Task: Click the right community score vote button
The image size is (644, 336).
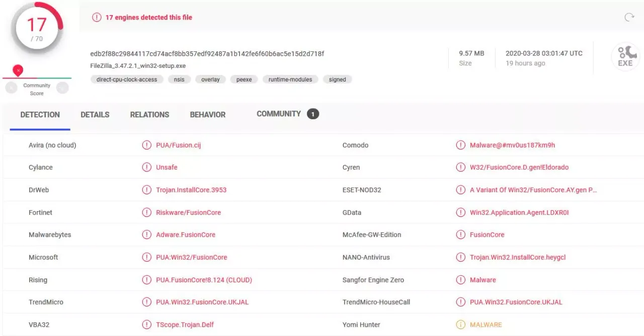Action: pos(62,88)
